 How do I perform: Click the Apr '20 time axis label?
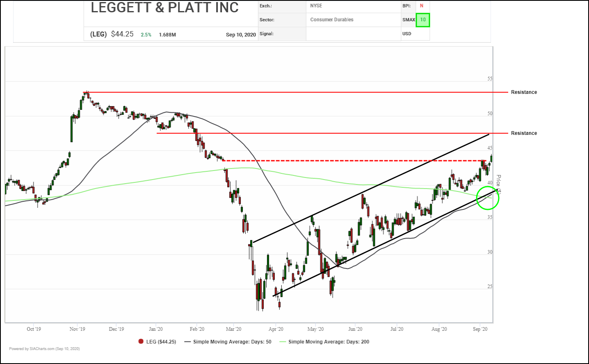pyautogui.click(x=276, y=329)
